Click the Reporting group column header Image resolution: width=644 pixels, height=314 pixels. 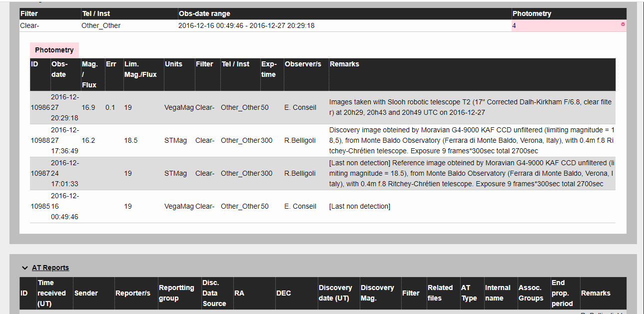tap(176, 293)
